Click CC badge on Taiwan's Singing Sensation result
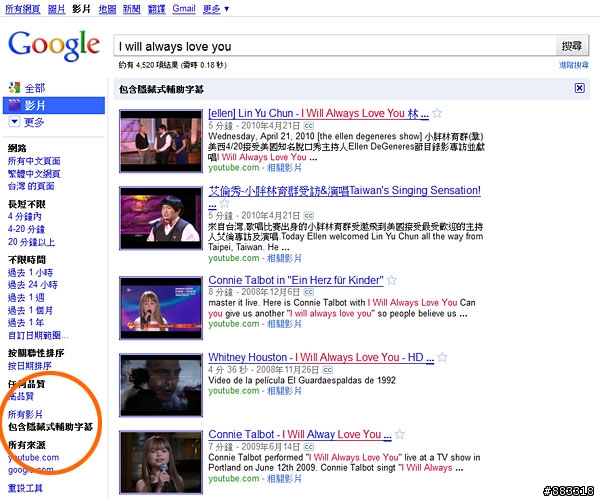 [x=309, y=216]
